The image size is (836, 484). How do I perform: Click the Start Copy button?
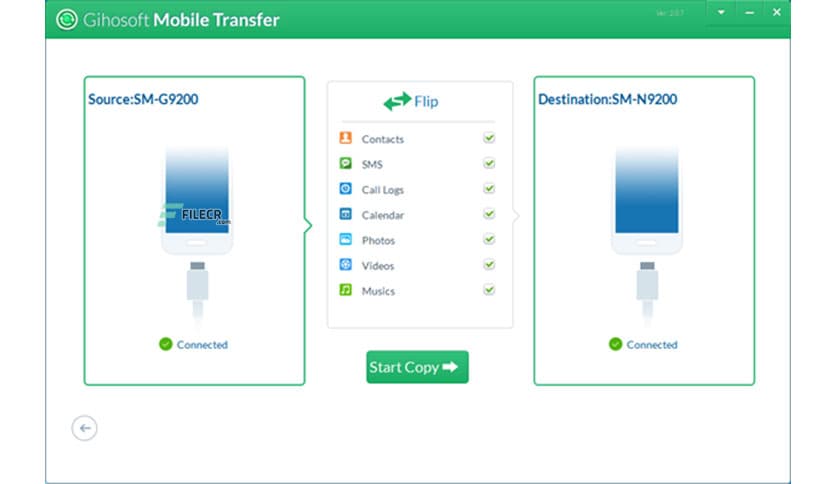[x=417, y=367]
